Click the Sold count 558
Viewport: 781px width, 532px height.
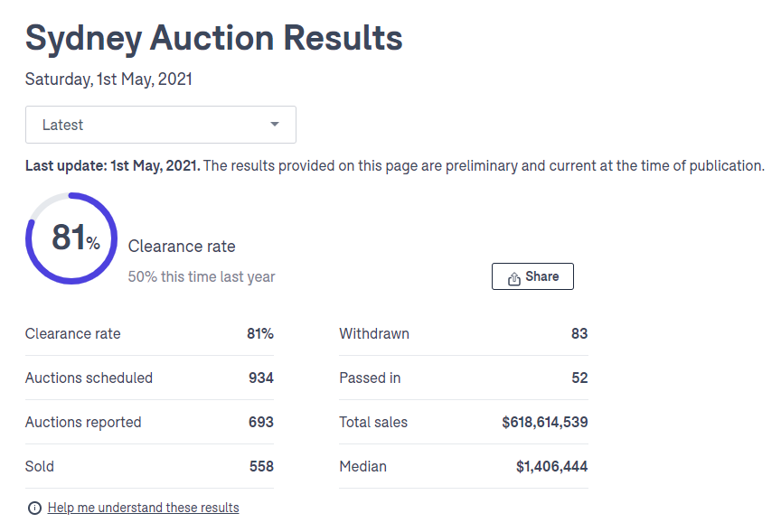[x=261, y=466]
